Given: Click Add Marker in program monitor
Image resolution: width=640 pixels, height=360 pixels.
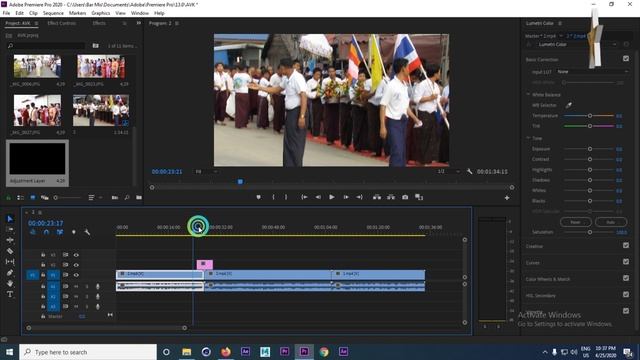Looking at the screenshot, I should 258,197.
